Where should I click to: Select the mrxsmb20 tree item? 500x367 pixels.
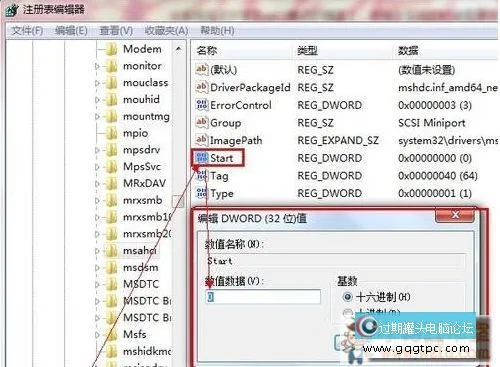147,234
